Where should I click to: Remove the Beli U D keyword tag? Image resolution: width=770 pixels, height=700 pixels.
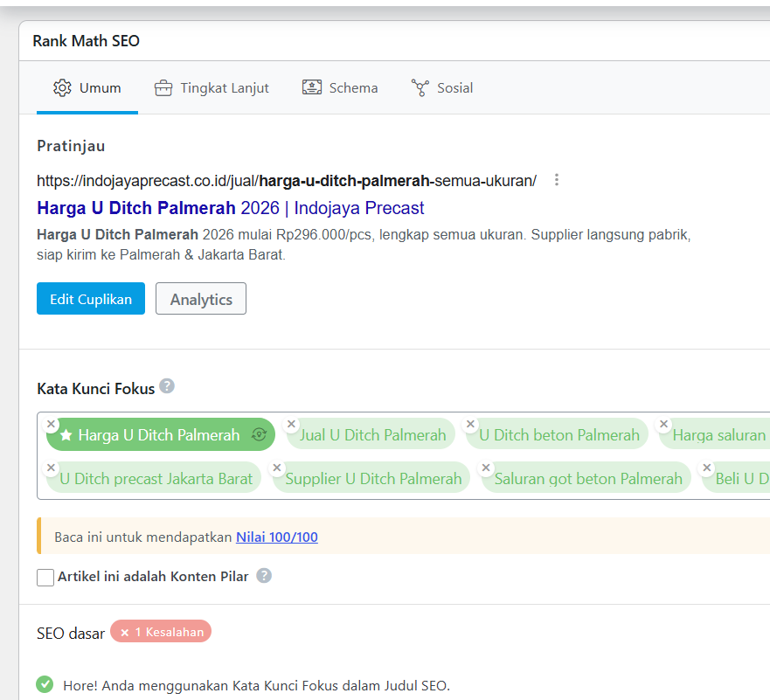(x=707, y=468)
